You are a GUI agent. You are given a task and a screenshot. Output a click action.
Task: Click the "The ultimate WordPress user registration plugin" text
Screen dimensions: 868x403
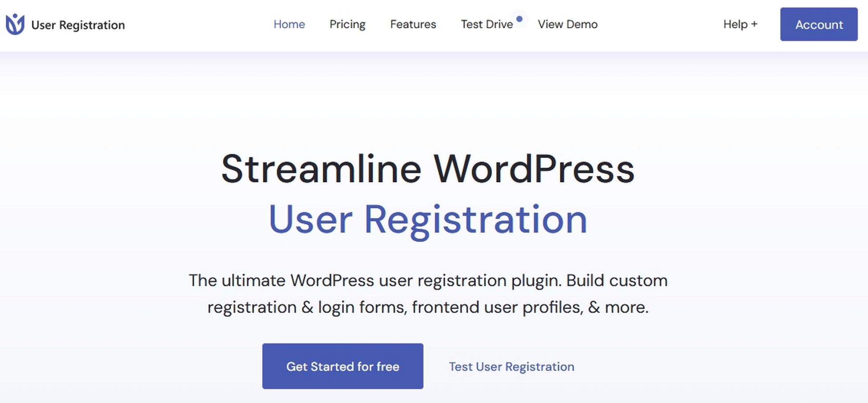[375, 281]
